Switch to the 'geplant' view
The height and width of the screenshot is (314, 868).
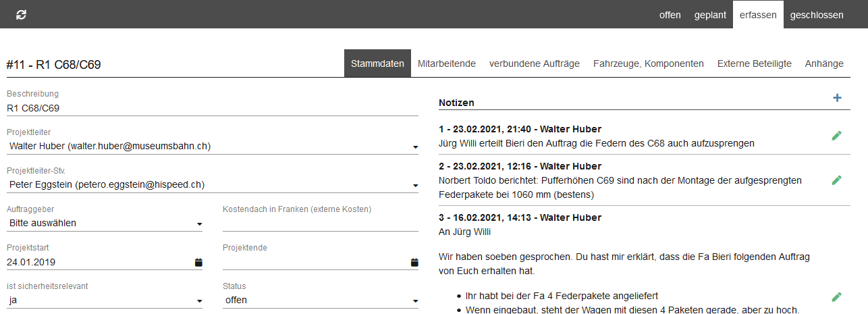(710, 14)
